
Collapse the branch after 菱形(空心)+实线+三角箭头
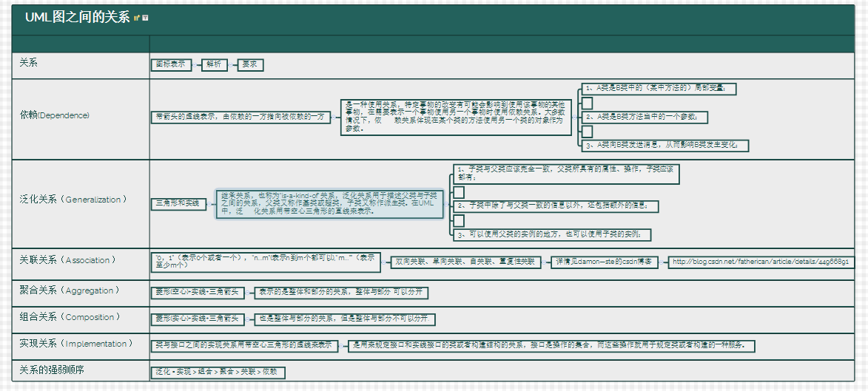[248, 293]
